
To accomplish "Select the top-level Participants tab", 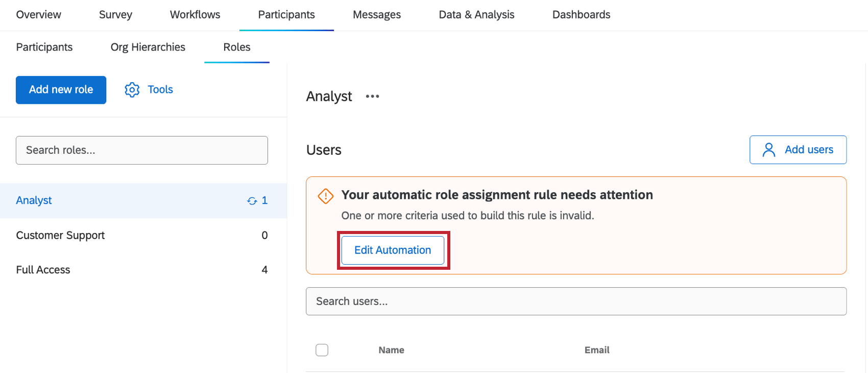I will (x=286, y=15).
